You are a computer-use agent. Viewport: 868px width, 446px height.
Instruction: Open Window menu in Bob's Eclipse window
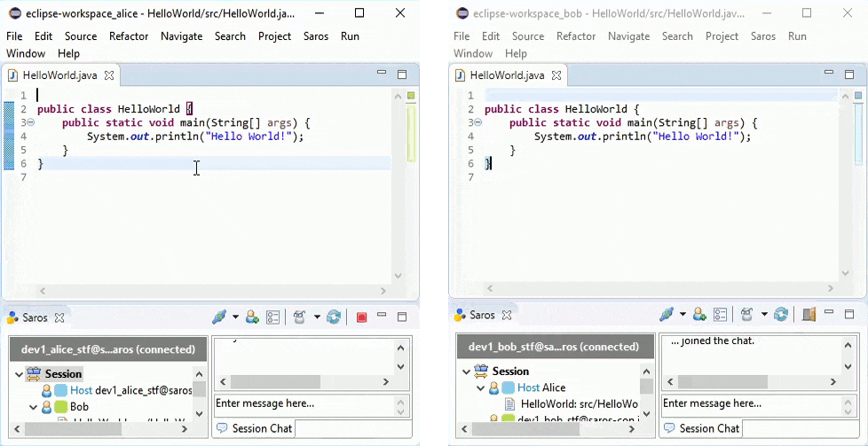[x=473, y=54]
